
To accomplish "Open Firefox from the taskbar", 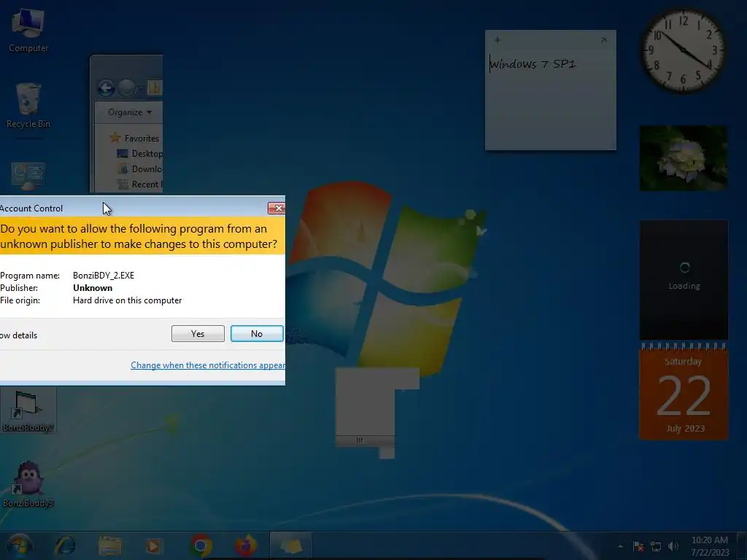I will [x=245, y=545].
